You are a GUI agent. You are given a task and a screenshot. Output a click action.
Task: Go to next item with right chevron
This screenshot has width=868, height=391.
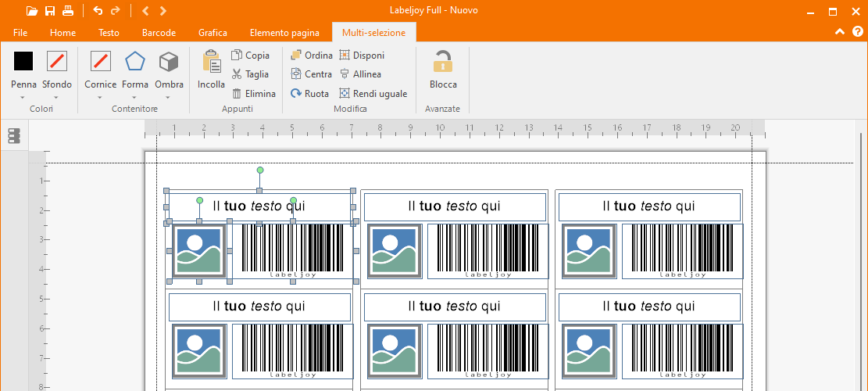pos(163,10)
